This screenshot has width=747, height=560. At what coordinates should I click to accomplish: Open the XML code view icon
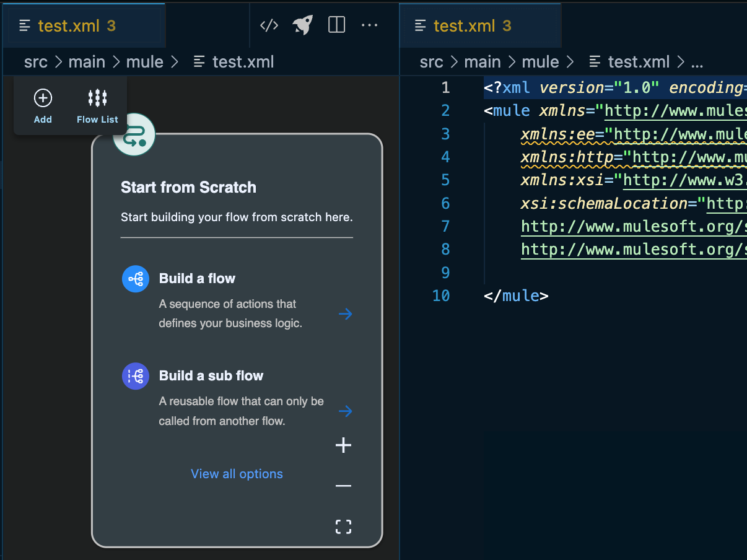point(268,25)
